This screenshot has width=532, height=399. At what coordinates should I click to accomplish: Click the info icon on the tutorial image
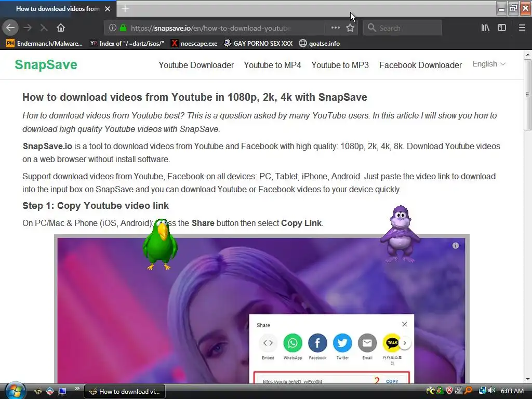pyautogui.click(x=455, y=246)
